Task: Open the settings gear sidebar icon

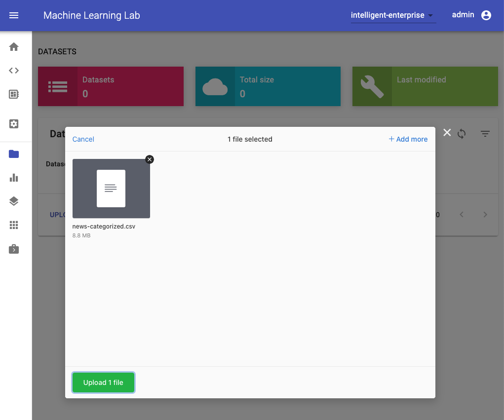Action: tap(14, 124)
